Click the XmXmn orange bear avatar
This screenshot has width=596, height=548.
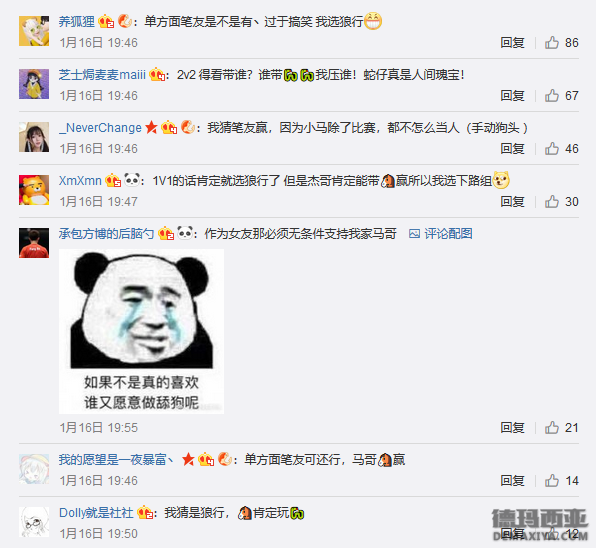tap(34, 190)
